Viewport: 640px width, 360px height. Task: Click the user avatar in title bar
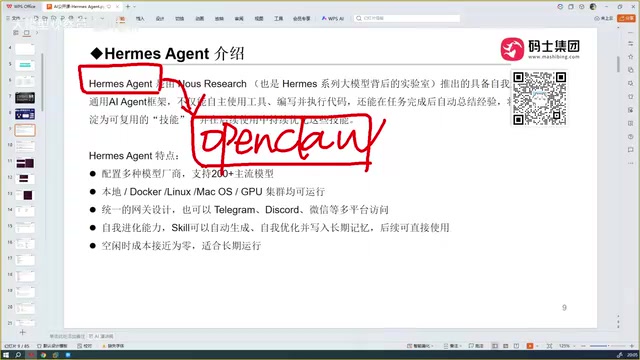593,7
